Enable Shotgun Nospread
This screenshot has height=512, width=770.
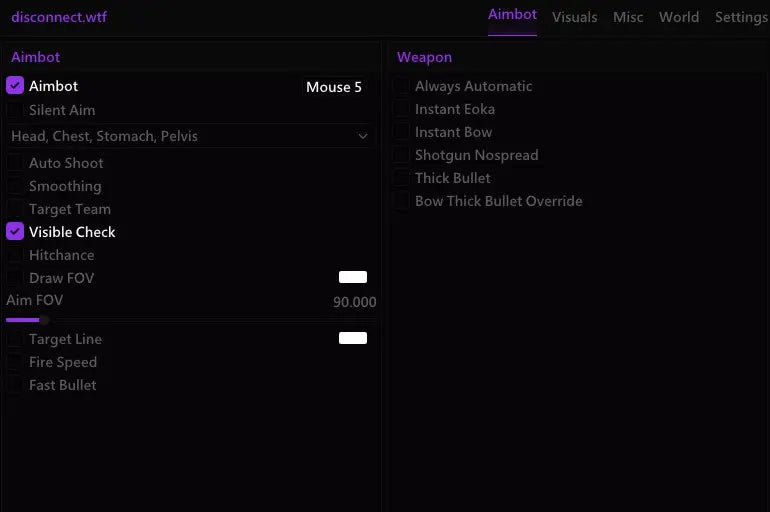pyautogui.click(x=401, y=155)
